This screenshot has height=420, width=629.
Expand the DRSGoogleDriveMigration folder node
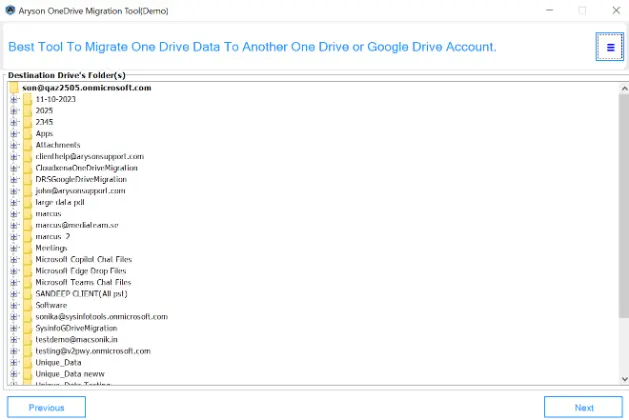pos(14,179)
